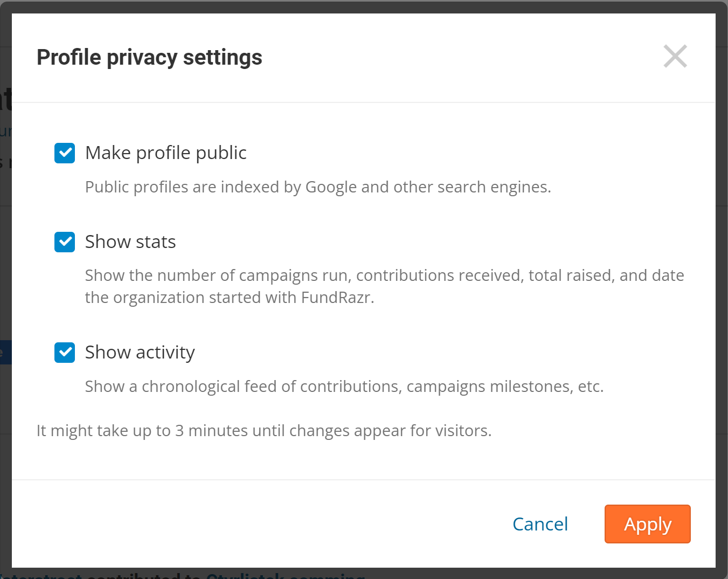Click the 'Show activity' label text

tap(140, 353)
